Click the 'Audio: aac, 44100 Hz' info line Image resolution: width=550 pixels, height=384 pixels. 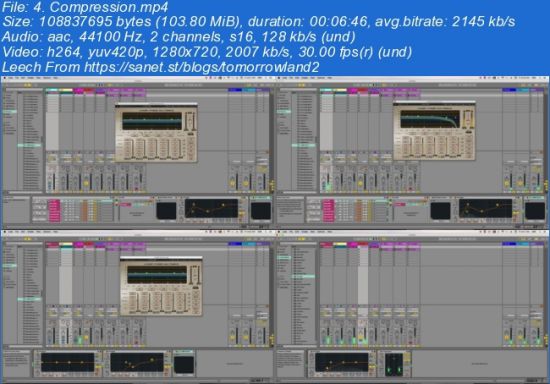pyautogui.click(x=179, y=37)
